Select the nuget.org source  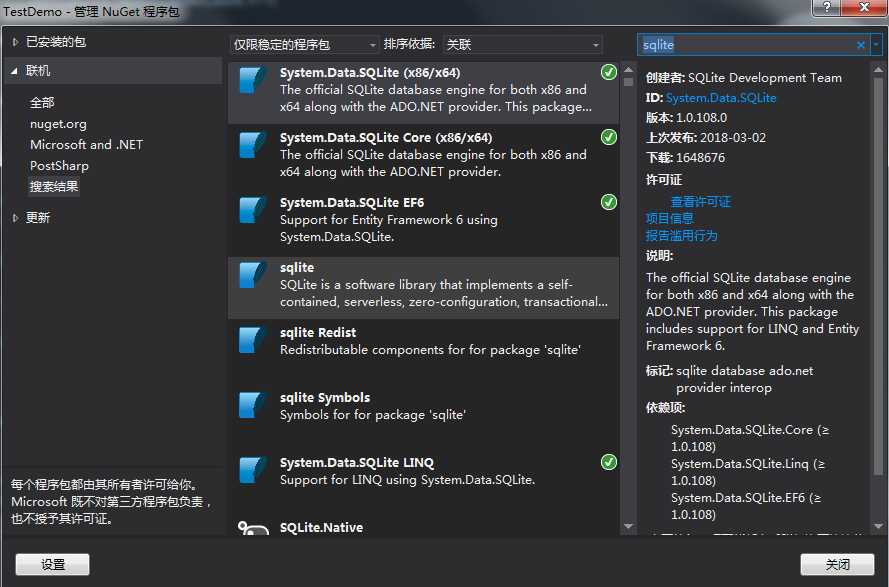point(58,124)
